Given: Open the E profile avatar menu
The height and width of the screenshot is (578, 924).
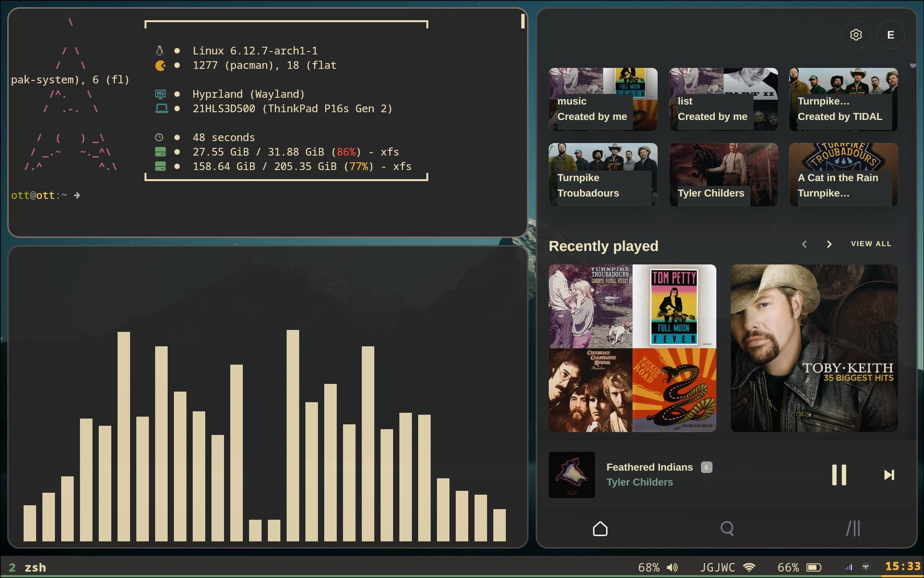Looking at the screenshot, I should pyautogui.click(x=890, y=35).
